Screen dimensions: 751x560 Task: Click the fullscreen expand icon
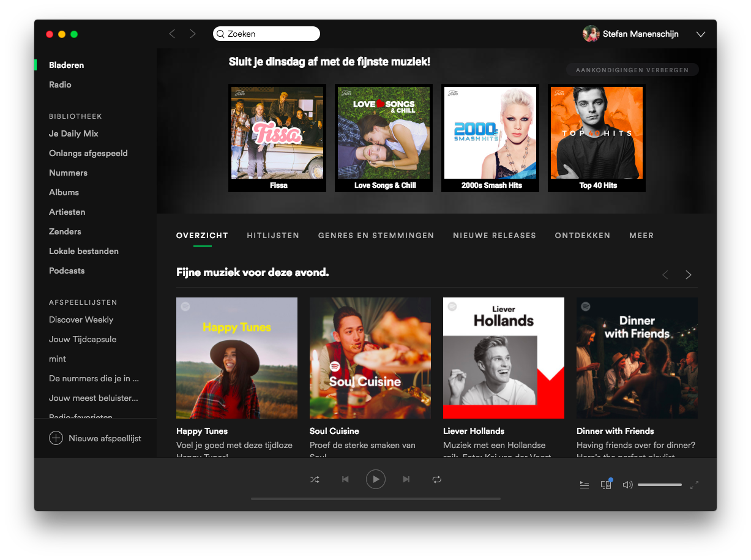pos(694,485)
